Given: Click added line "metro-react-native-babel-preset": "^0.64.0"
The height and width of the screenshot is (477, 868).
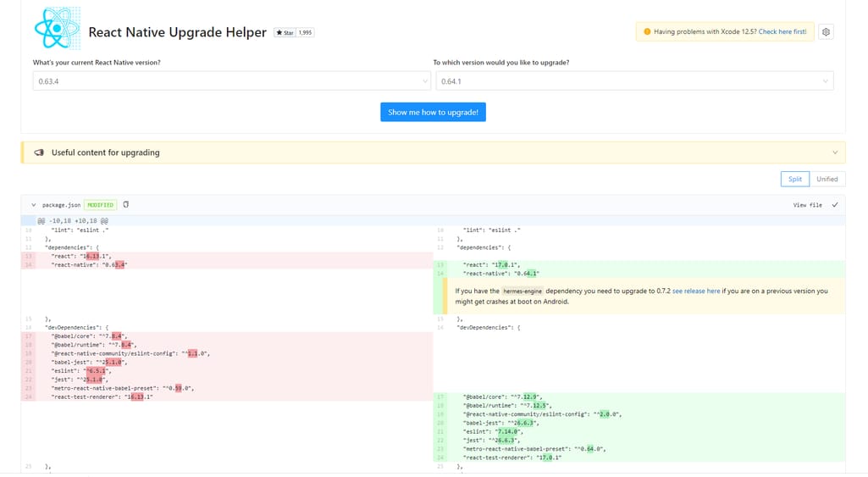Looking at the screenshot, I should coord(639,449).
